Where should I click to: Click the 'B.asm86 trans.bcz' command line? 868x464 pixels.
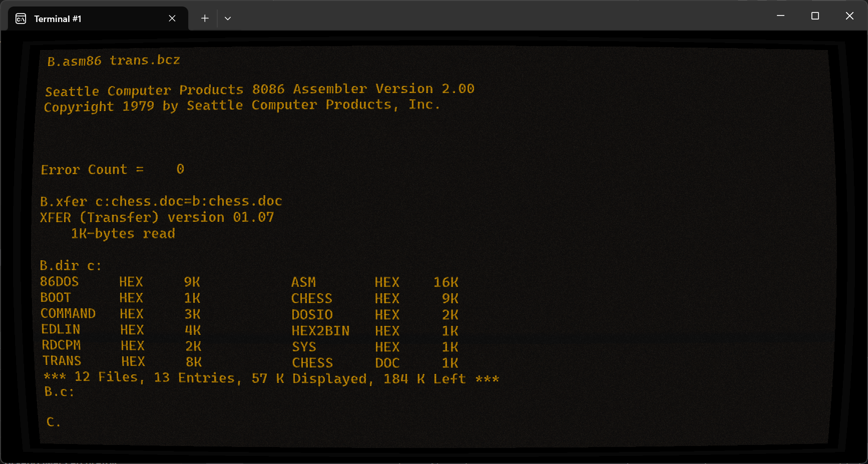pyautogui.click(x=114, y=61)
